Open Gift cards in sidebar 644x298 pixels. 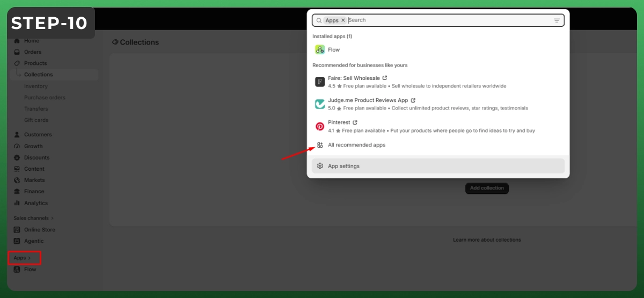(x=36, y=120)
